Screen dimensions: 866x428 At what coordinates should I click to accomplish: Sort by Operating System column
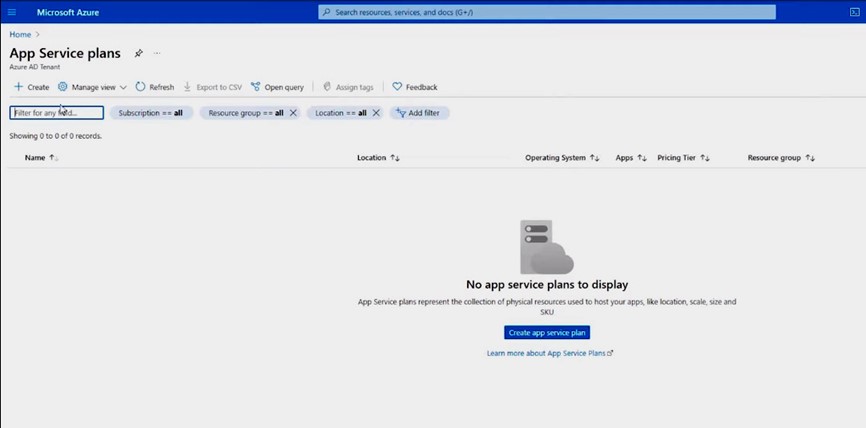pos(562,158)
